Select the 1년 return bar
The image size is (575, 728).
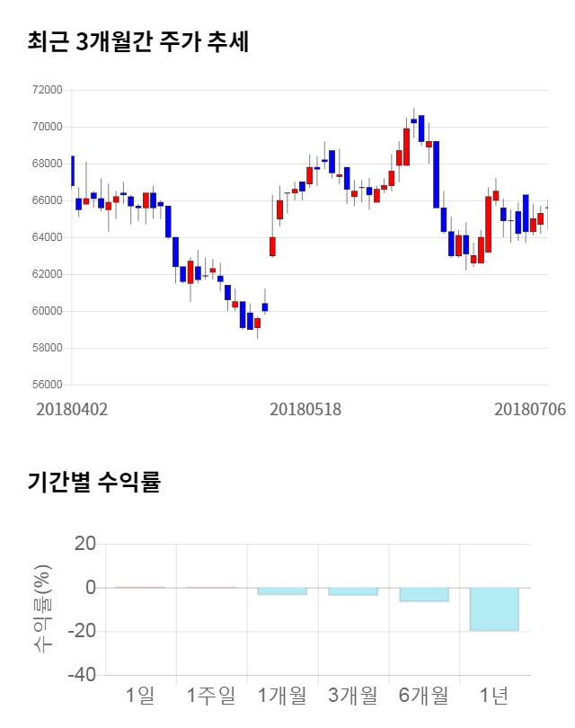(x=494, y=608)
